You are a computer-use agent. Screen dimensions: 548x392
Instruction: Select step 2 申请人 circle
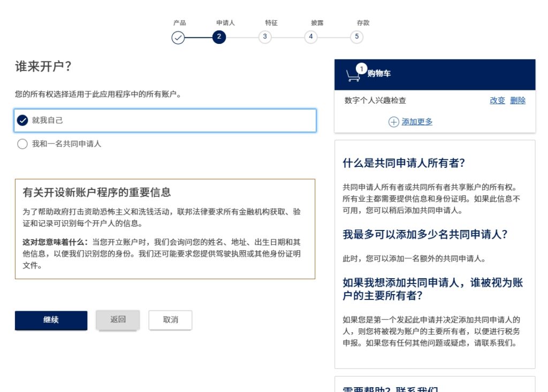[219, 37]
